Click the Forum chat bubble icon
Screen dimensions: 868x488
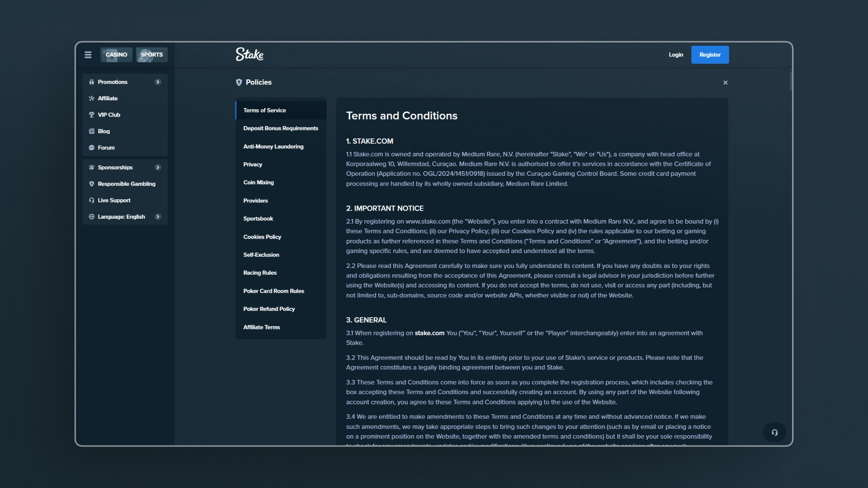pos(92,148)
